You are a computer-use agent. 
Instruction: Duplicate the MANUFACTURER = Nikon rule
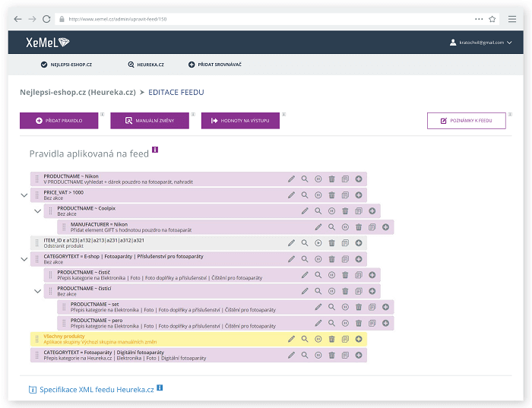tap(372, 227)
